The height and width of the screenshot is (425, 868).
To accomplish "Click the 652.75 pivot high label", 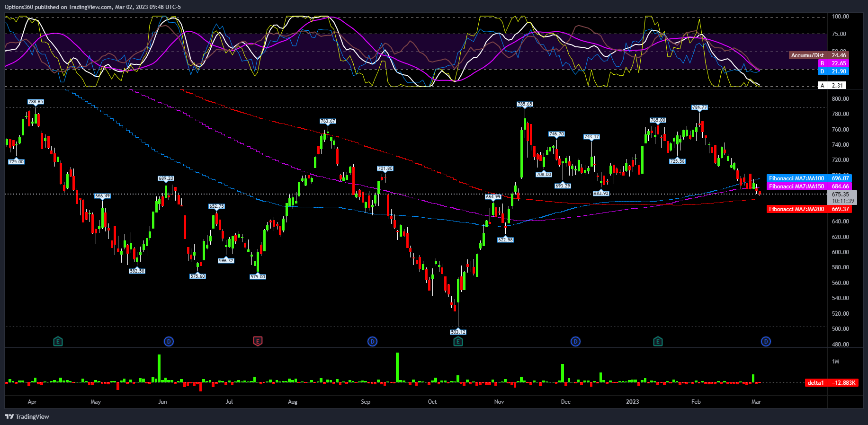I will tap(216, 206).
